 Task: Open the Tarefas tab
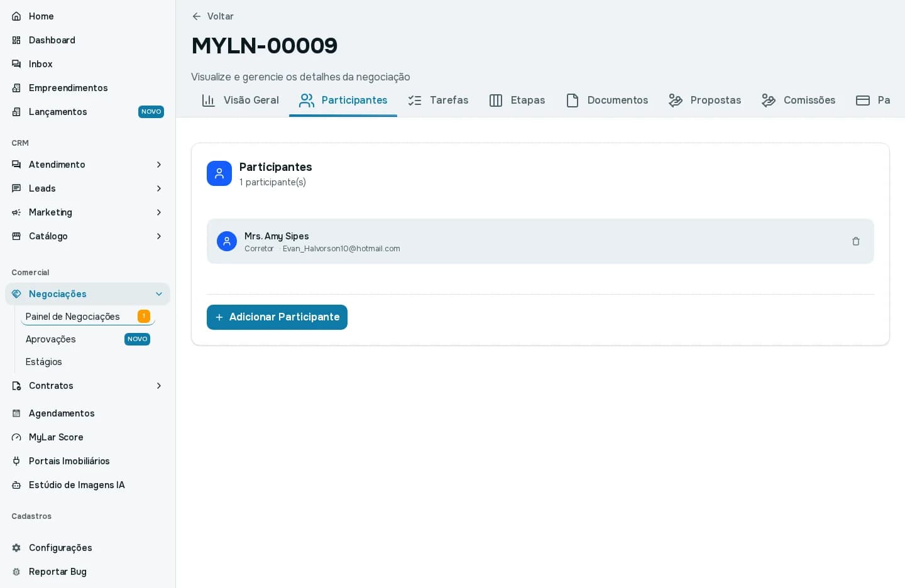coord(438,101)
